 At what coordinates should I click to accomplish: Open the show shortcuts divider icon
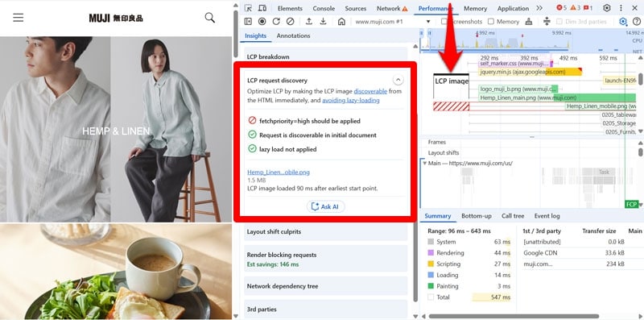(547, 22)
